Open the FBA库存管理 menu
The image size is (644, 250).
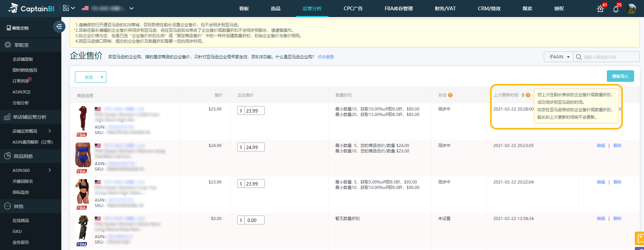point(399,9)
